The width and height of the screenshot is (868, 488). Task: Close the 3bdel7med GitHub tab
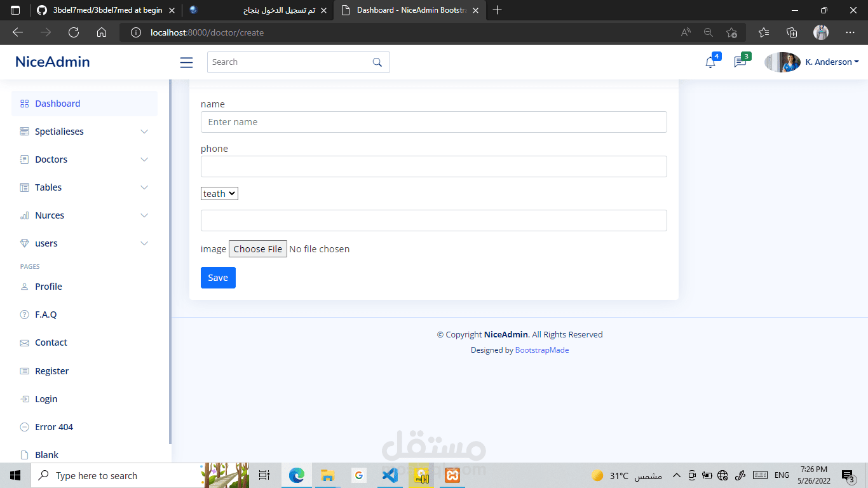point(172,10)
